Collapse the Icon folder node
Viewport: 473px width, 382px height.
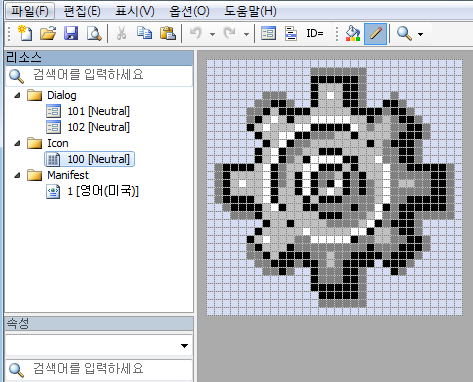17,144
